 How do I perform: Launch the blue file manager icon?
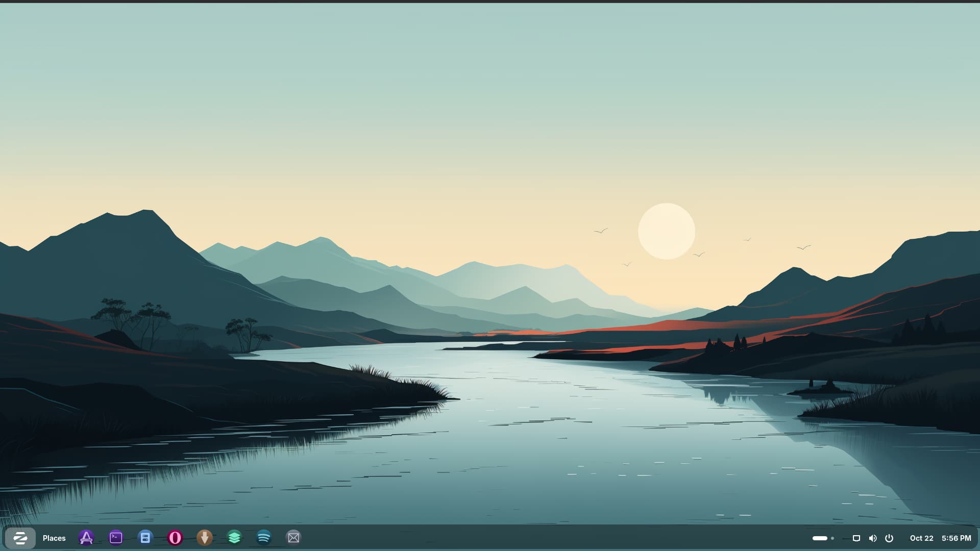(145, 538)
